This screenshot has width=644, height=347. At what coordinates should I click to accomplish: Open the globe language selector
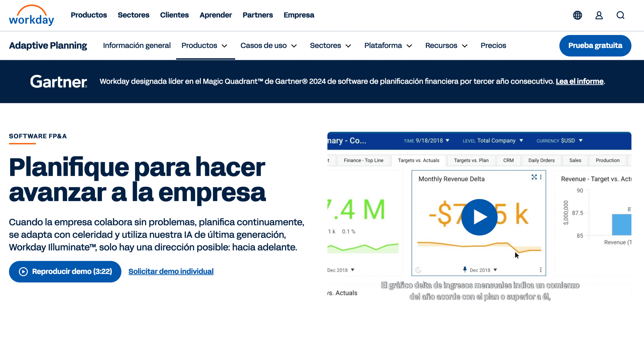coord(577,15)
